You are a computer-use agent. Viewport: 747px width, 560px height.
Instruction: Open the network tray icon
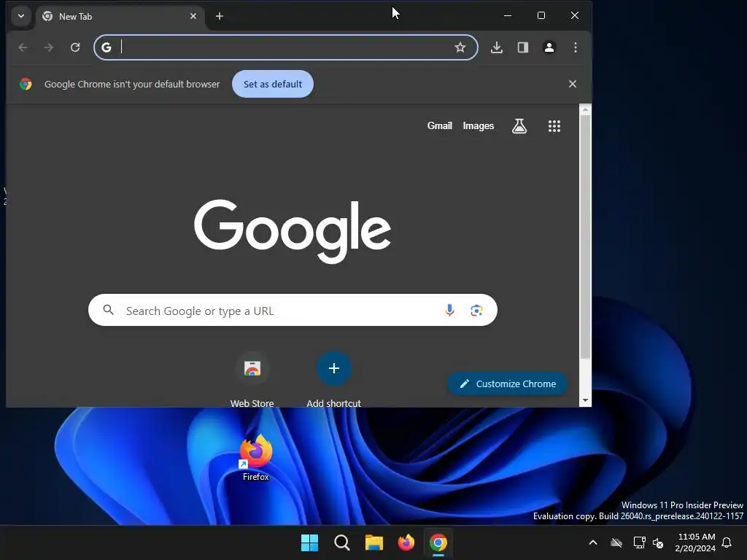point(639,542)
